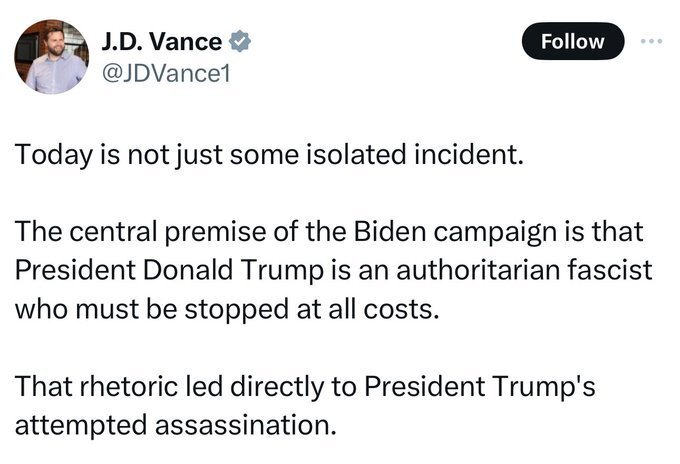Click the word 'authoritarian' in the post
Viewport: 680px width, 464px height.
[x=478, y=270]
